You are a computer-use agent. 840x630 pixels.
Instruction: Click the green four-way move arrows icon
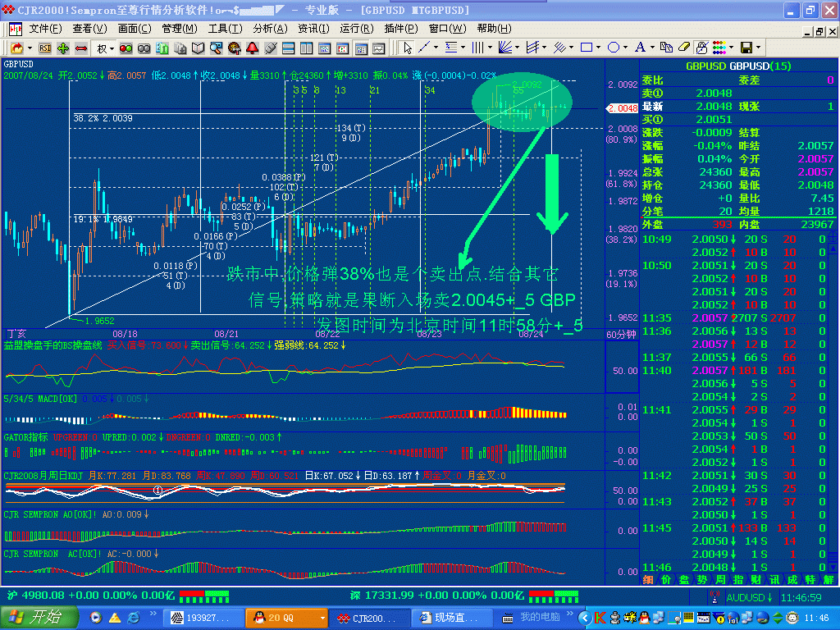[x=63, y=48]
